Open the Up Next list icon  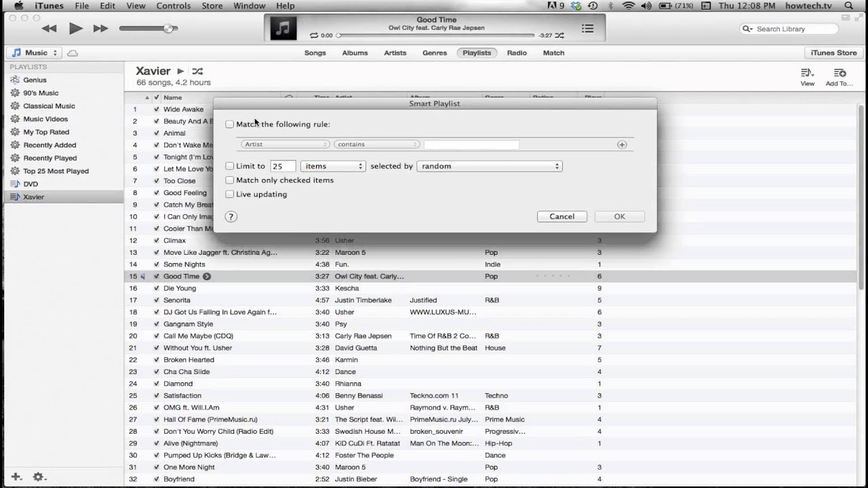click(587, 28)
